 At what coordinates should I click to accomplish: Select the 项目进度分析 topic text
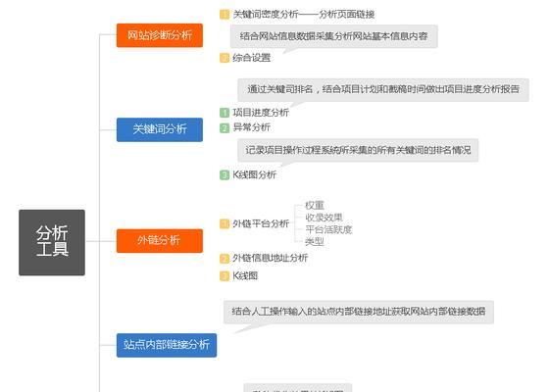click(261, 113)
